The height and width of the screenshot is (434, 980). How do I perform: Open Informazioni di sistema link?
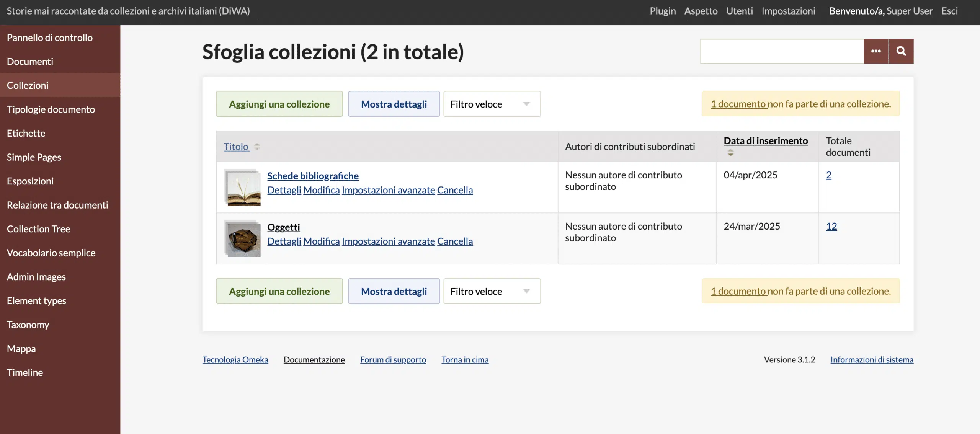pyautogui.click(x=872, y=360)
